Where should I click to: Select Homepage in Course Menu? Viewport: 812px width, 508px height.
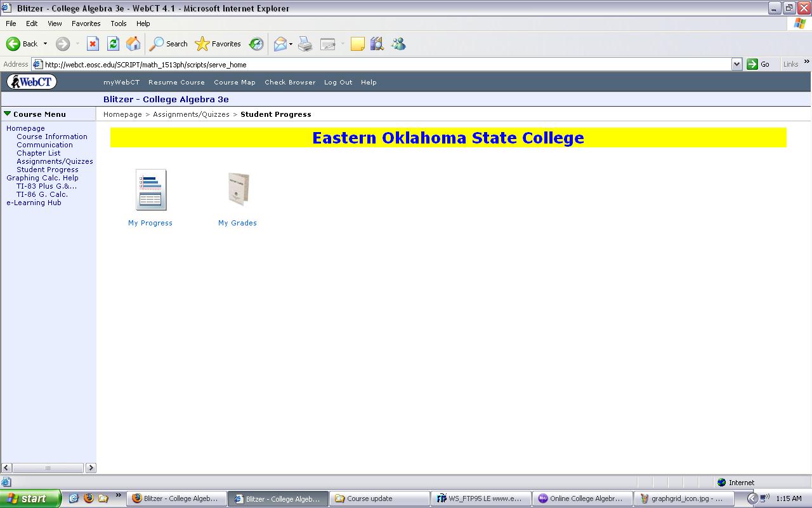click(x=25, y=128)
